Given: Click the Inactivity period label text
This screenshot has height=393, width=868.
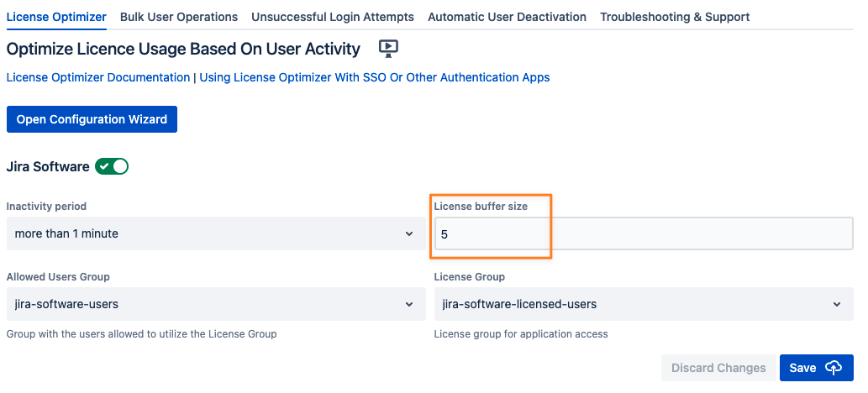Looking at the screenshot, I should (x=46, y=206).
